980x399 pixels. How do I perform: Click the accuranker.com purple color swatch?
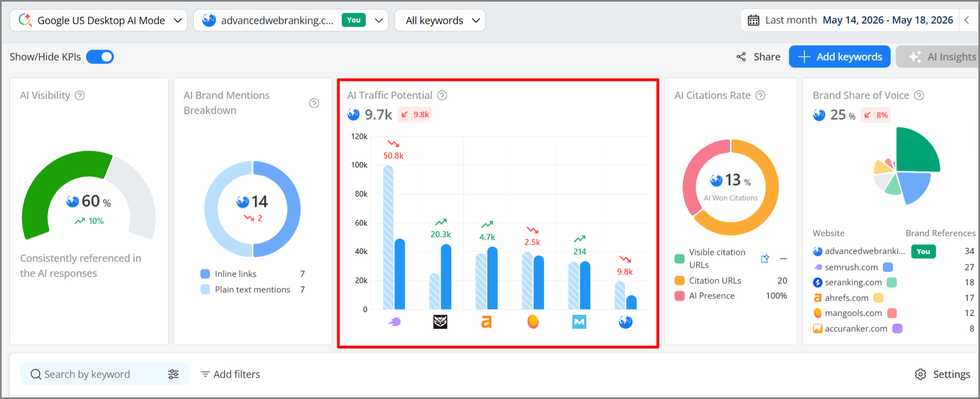897,329
